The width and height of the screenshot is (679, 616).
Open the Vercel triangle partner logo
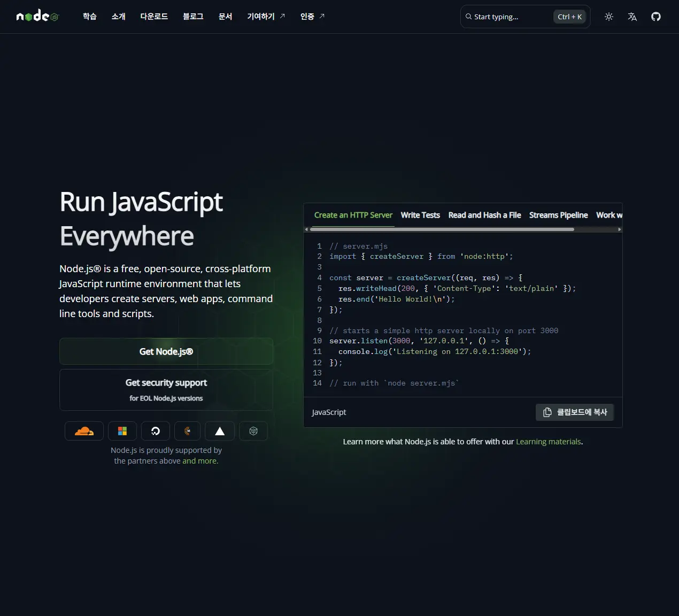(x=220, y=431)
